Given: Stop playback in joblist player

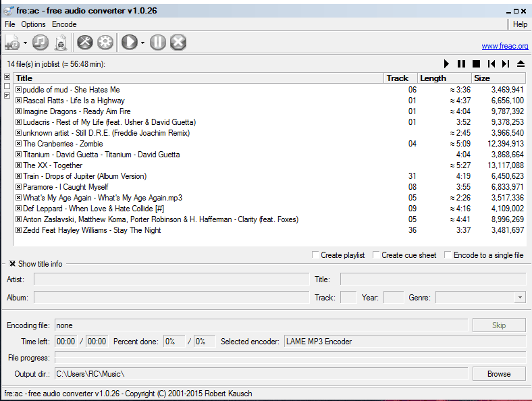Looking at the screenshot, I should click(477, 63).
